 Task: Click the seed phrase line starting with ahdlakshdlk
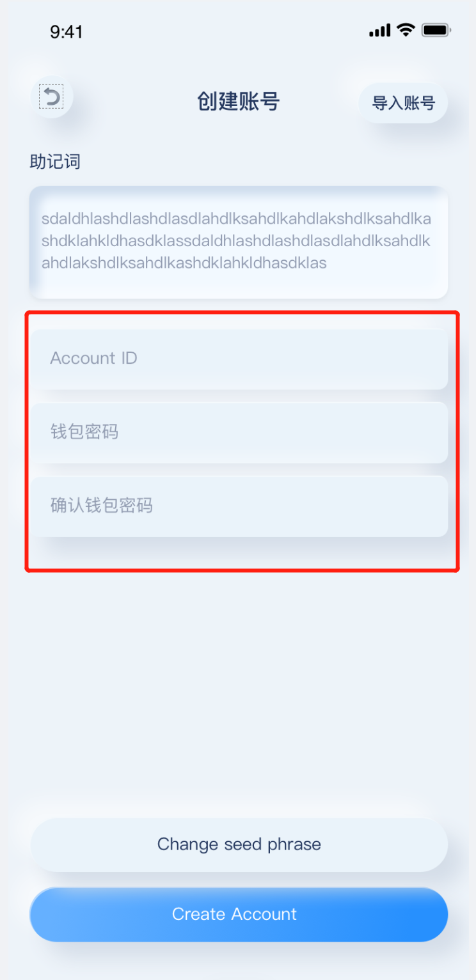pyautogui.click(x=184, y=263)
